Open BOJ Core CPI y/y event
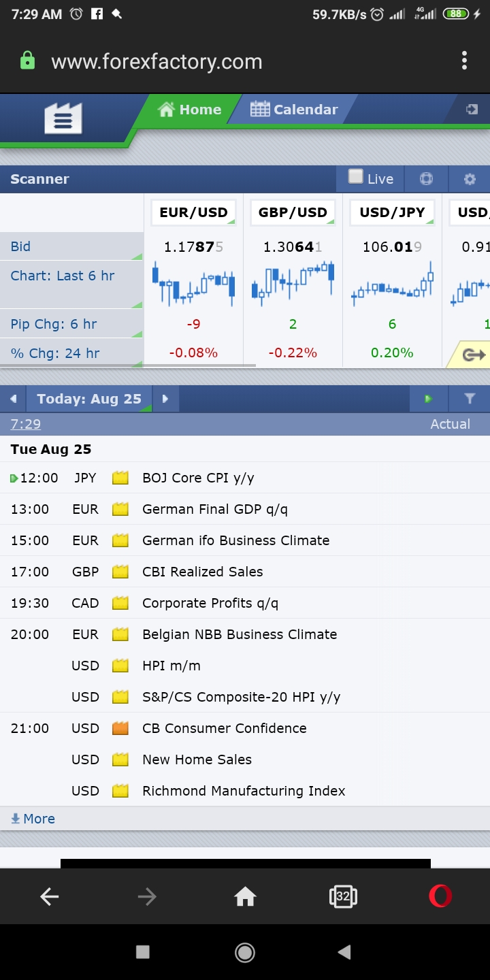490x980 pixels. tap(198, 478)
